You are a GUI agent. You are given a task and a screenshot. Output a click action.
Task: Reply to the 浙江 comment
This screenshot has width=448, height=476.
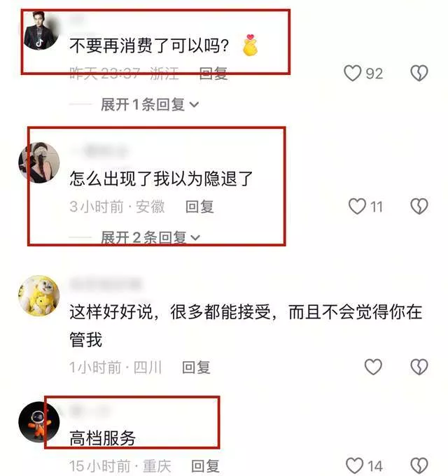tap(213, 73)
